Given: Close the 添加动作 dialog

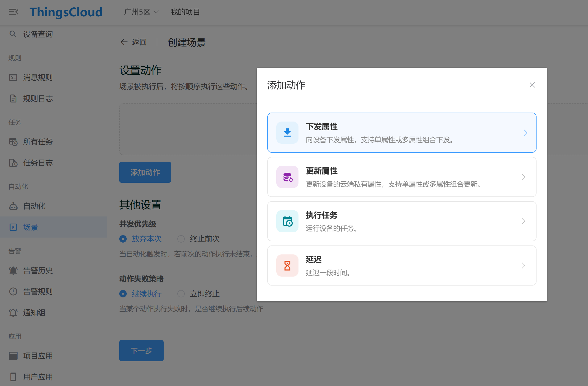Looking at the screenshot, I should (532, 85).
